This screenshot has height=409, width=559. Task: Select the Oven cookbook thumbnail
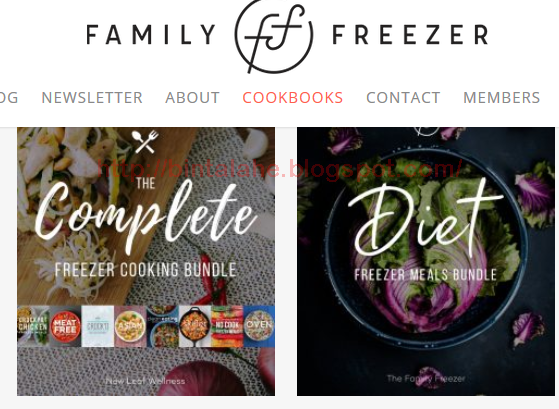point(259,326)
